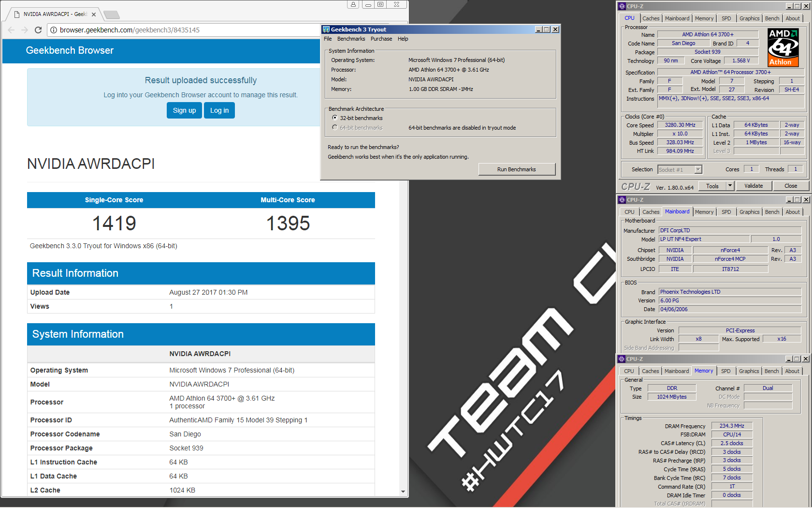
Task: Select About tab in Memory CPU-Z window
Action: 792,371
